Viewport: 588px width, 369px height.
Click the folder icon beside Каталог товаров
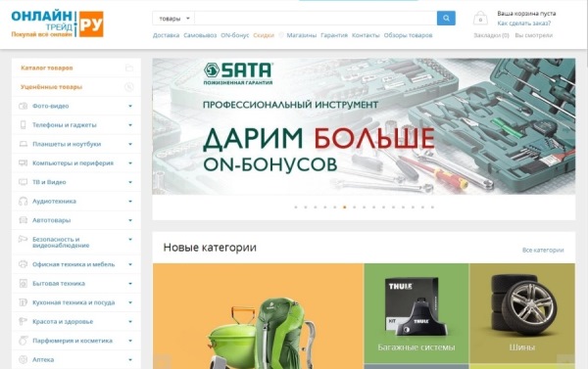click(129, 68)
